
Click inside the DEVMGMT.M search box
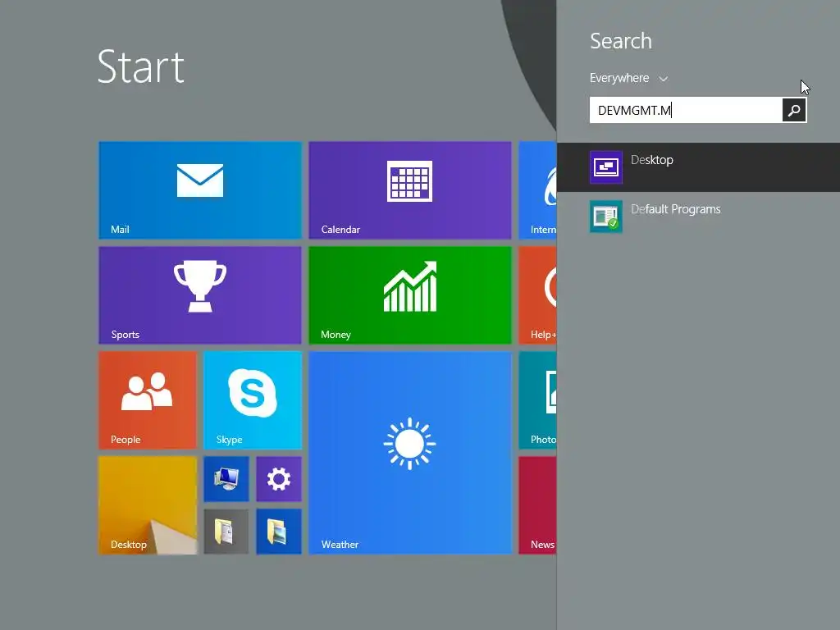(x=686, y=111)
